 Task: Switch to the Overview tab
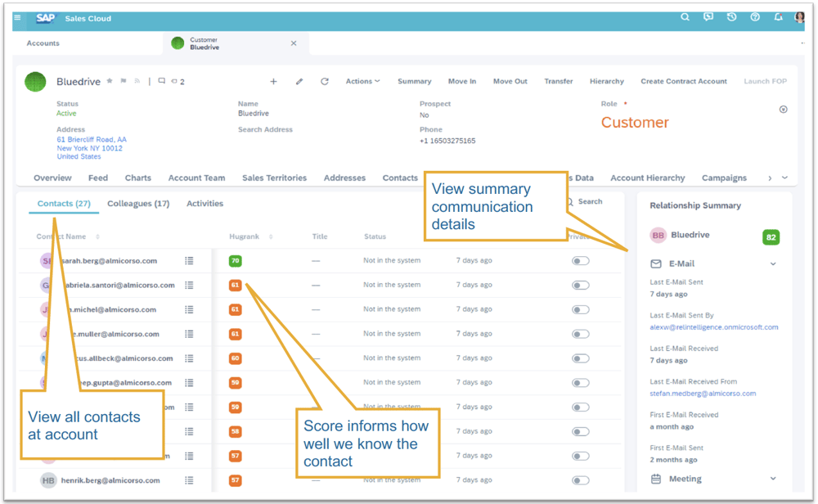[52, 178]
